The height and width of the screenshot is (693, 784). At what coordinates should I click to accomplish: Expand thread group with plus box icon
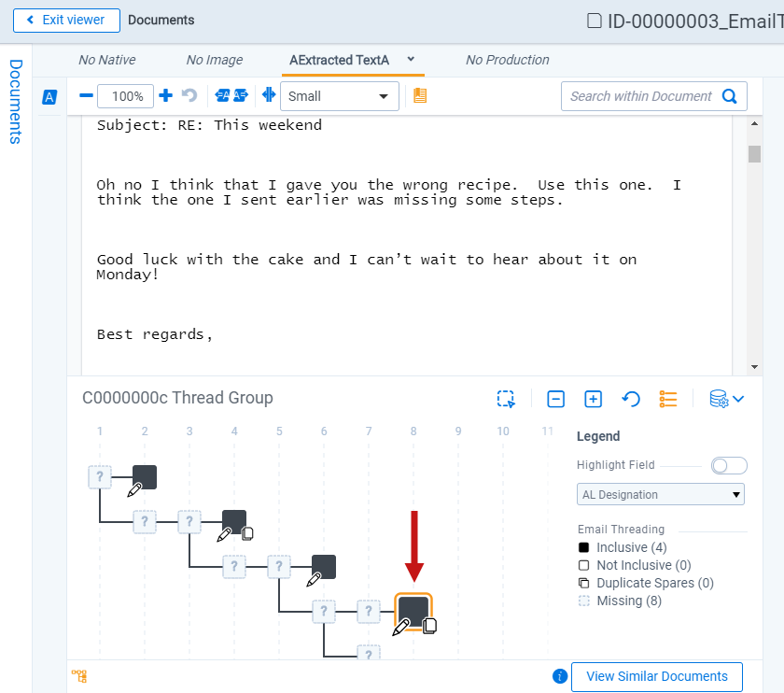pos(593,399)
